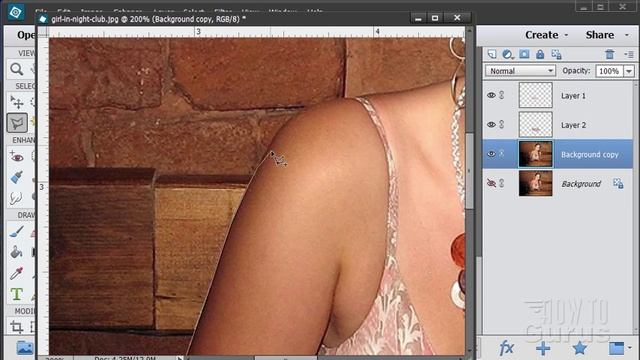This screenshot has height=360, width=640.
Task: Hide the Background copy layer
Action: 491,154
